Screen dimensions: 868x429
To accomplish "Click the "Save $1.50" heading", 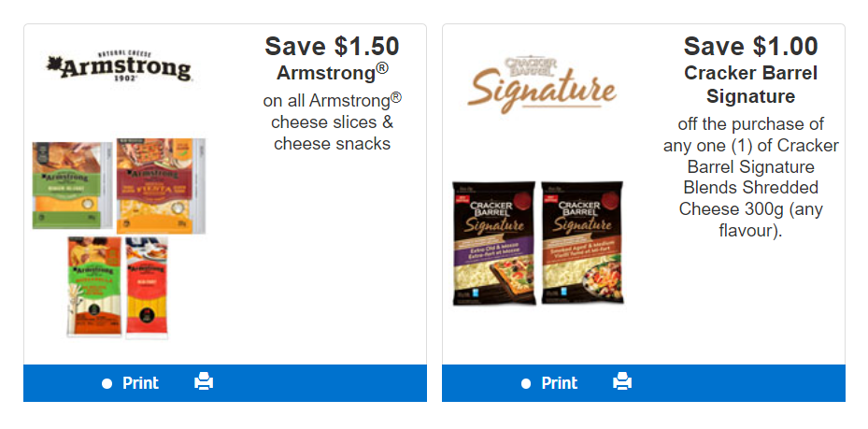I will (332, 46).
